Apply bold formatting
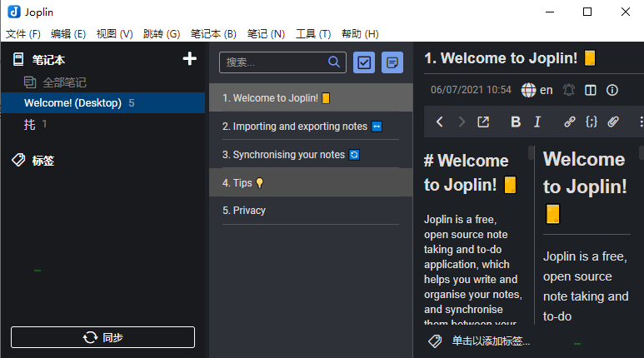 (516, 122)
